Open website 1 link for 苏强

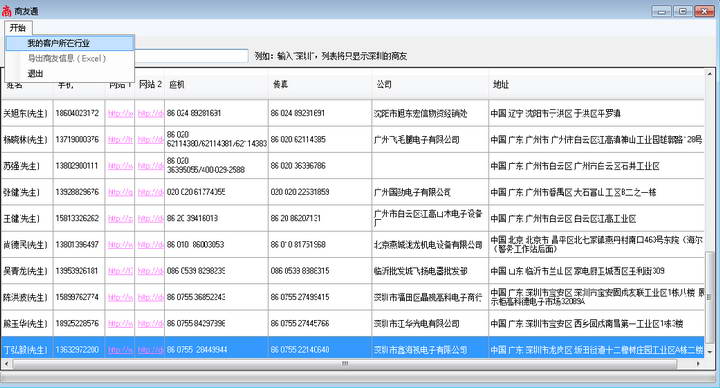(x=120, y=166)
